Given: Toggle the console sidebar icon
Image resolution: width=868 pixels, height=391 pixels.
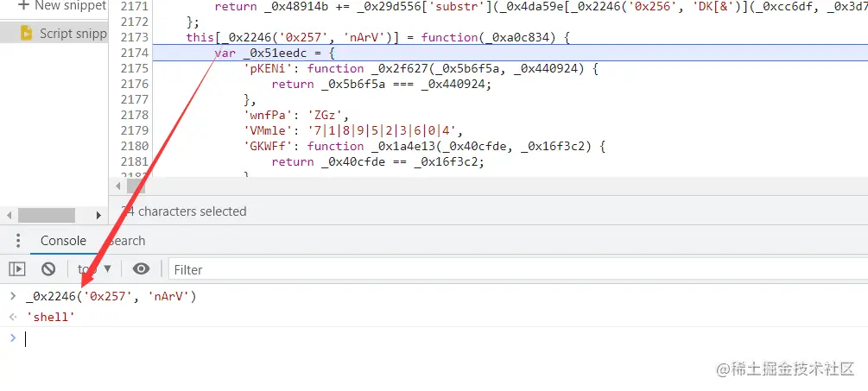Looking at the screenshot, I should [17, 269].
